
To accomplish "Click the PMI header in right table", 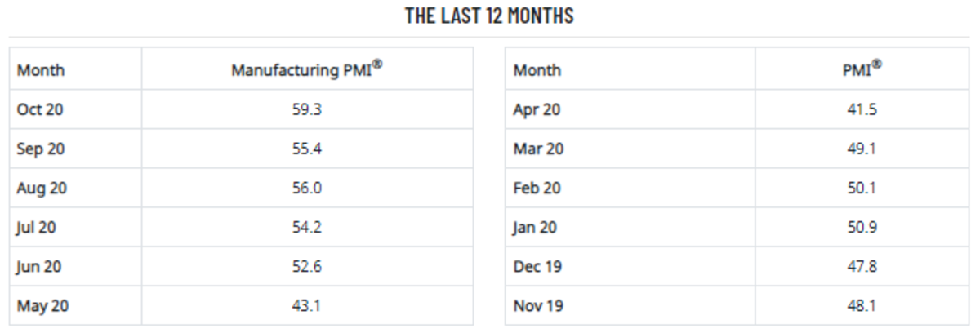I will click(862, 69).
